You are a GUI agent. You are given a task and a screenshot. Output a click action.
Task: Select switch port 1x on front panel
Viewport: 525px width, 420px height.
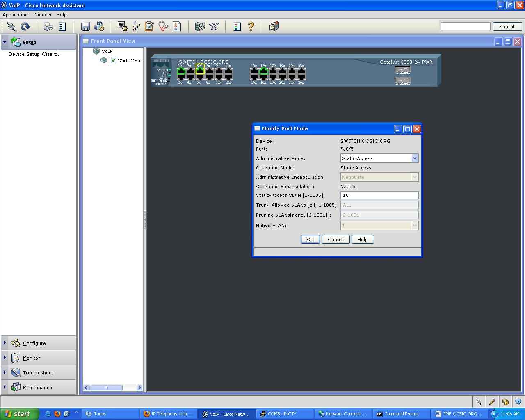point(181,71)
